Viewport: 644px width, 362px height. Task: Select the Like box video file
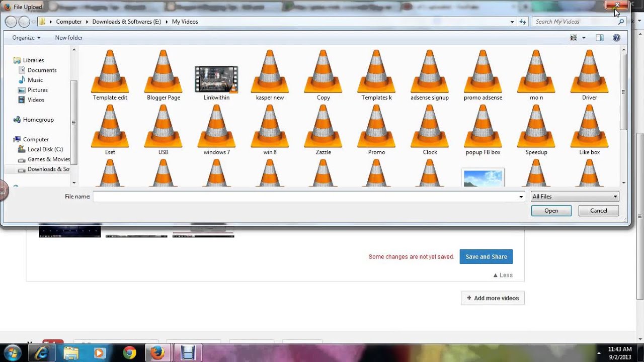589,130
